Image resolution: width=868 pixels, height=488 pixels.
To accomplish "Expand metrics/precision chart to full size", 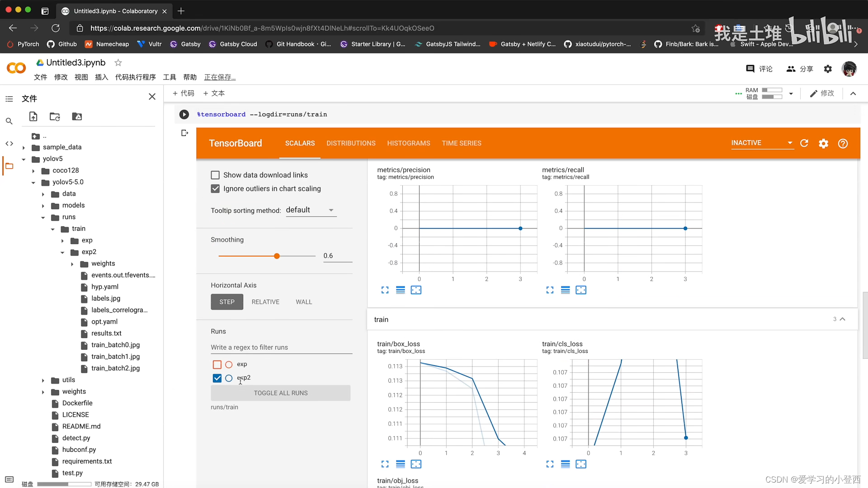I will pyautogui.click(x=385, y=290).
